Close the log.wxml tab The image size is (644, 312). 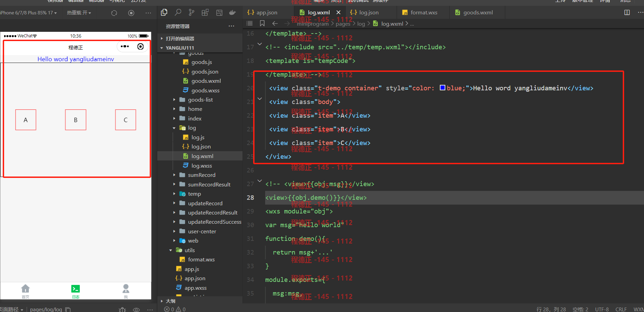click(338, 12)
